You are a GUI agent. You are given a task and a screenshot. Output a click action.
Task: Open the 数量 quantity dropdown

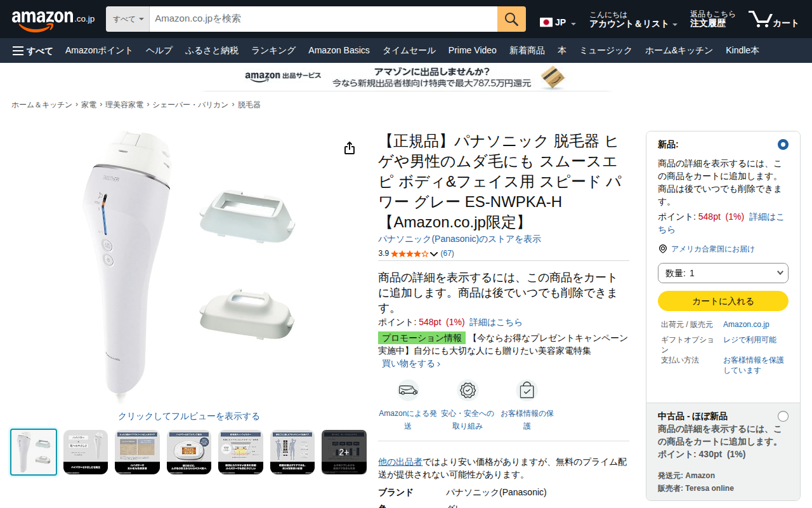723,273
